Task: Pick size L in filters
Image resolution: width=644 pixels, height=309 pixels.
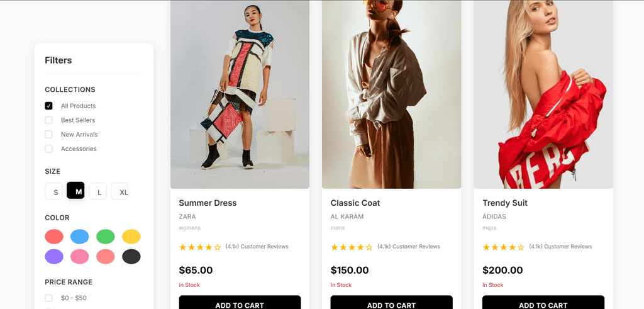Action: coord(97,191)
